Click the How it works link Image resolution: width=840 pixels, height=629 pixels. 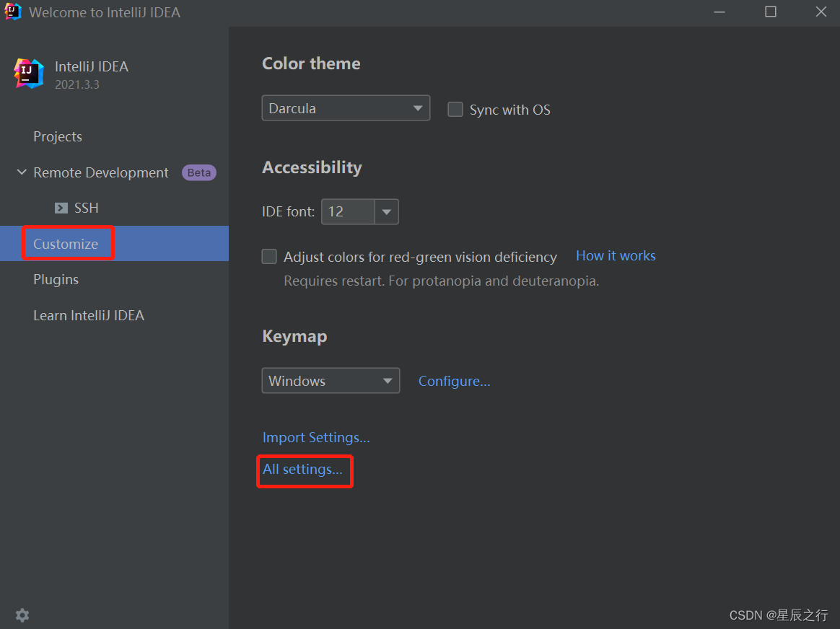pyautogui.click(x=616, y=256)
